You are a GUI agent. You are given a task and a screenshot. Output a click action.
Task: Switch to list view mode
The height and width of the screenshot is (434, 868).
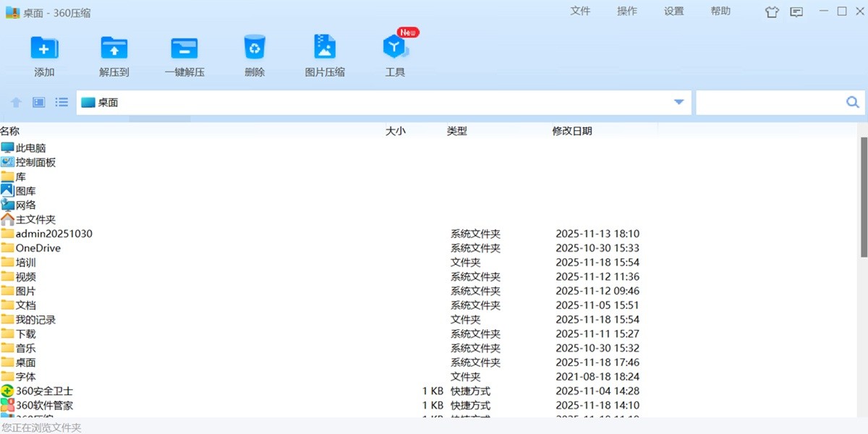pos(61,102)
